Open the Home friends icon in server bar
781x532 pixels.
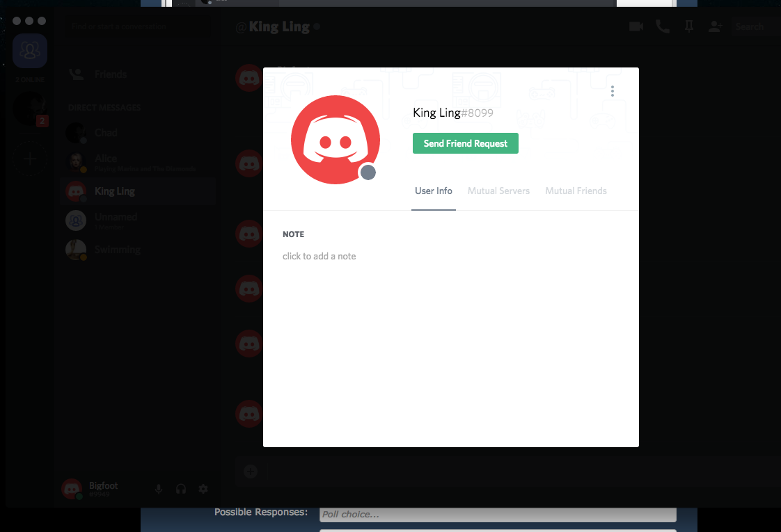point(30,51)
